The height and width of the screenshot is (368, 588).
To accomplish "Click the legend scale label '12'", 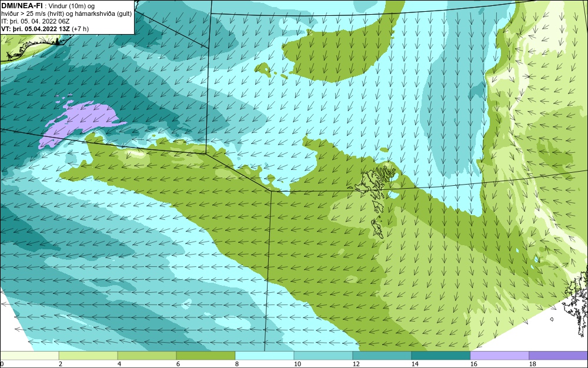I will pos(356,364).
